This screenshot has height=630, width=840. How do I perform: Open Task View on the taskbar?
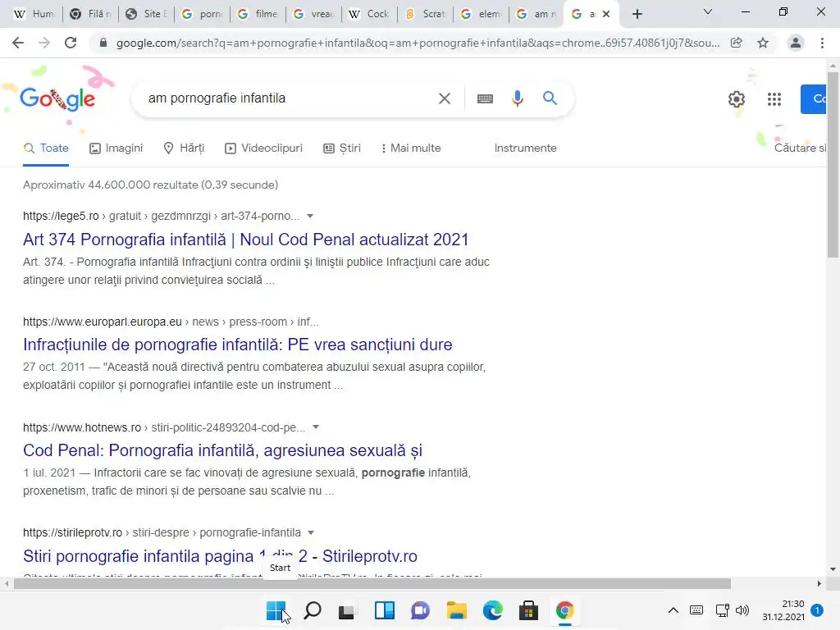(347, 610)
